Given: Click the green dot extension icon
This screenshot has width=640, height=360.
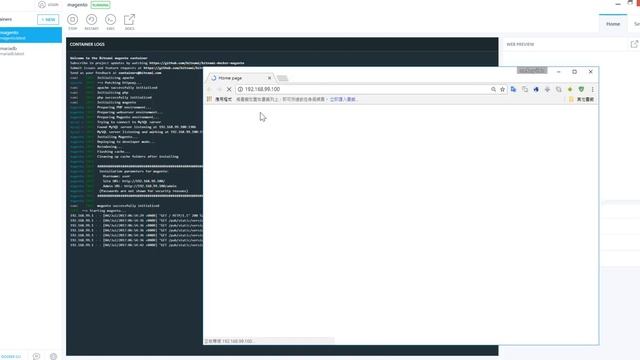Looking at the screenshot, I should tap(570, 89).
